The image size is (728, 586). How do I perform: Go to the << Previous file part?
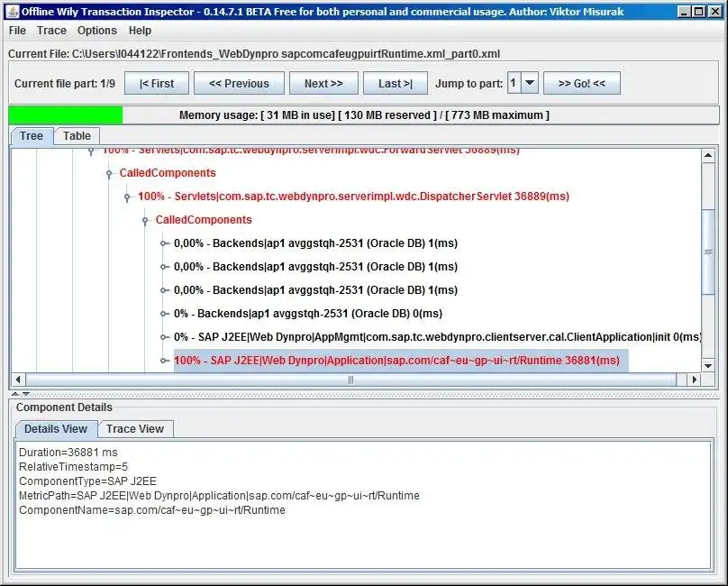[239, 84]
